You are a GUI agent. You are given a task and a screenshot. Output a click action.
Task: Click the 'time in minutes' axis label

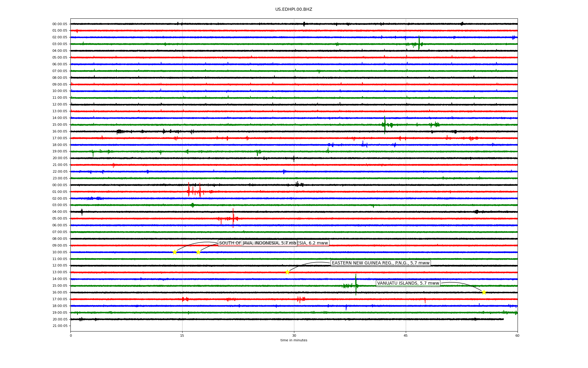pyautogui.click(x=294, y=340)
